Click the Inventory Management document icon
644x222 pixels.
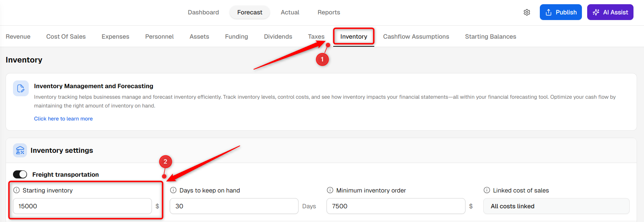[x=21, y=88]
